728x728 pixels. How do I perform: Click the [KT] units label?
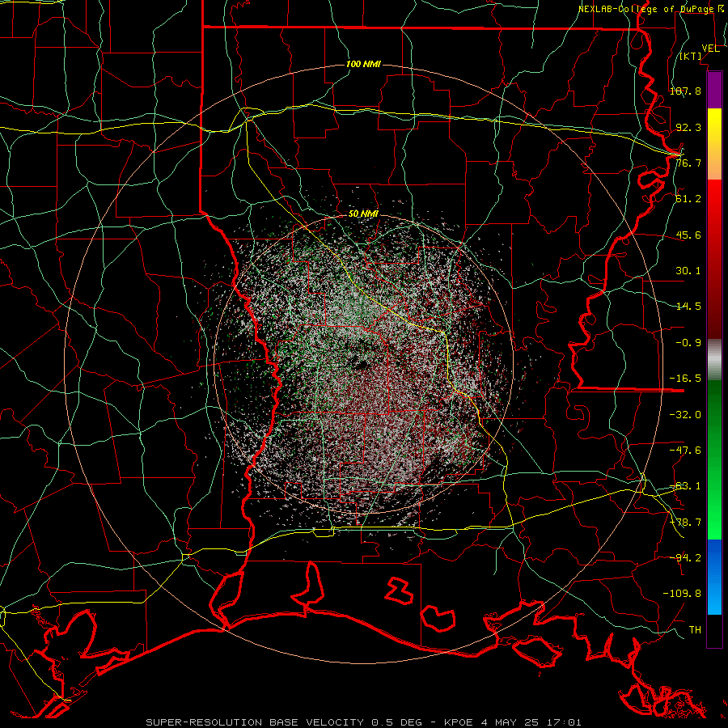(691, 56)
